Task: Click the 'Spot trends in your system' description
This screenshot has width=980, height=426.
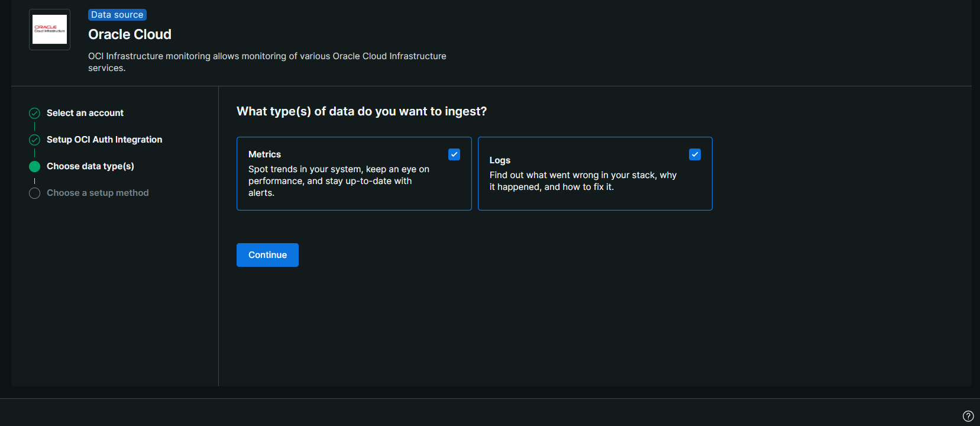Action: (x=339, y=181)
